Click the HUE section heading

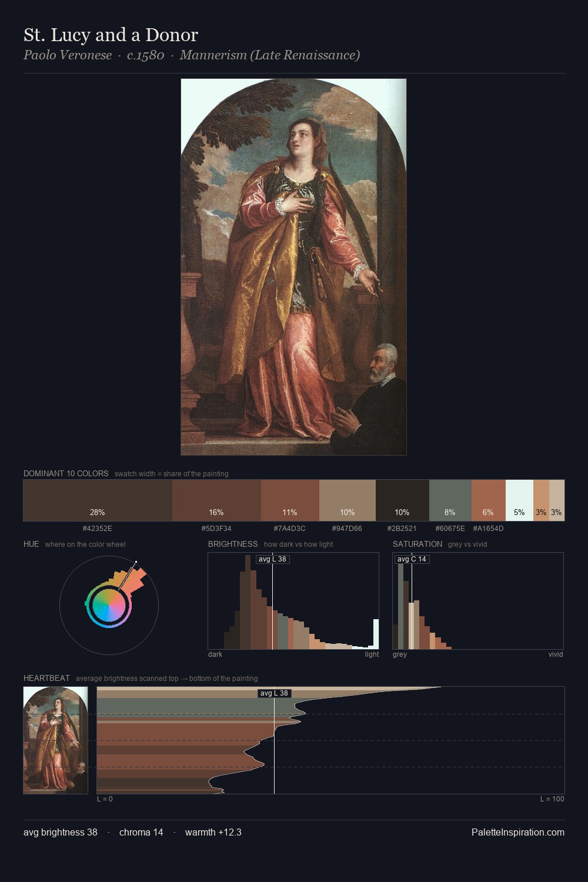[31, 544]
